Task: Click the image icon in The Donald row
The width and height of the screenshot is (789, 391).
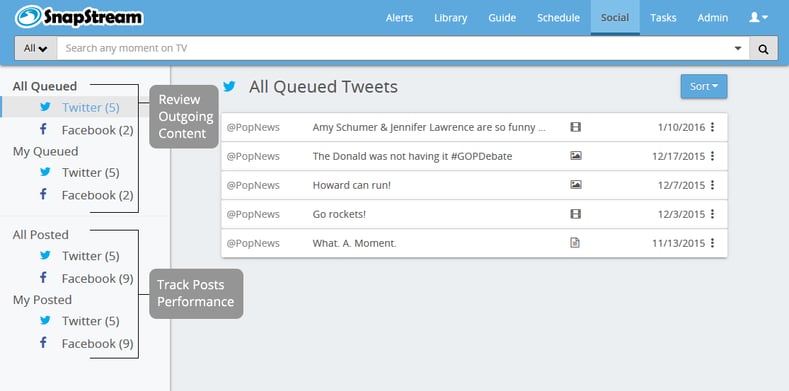Action: click(x=576, y=156)
